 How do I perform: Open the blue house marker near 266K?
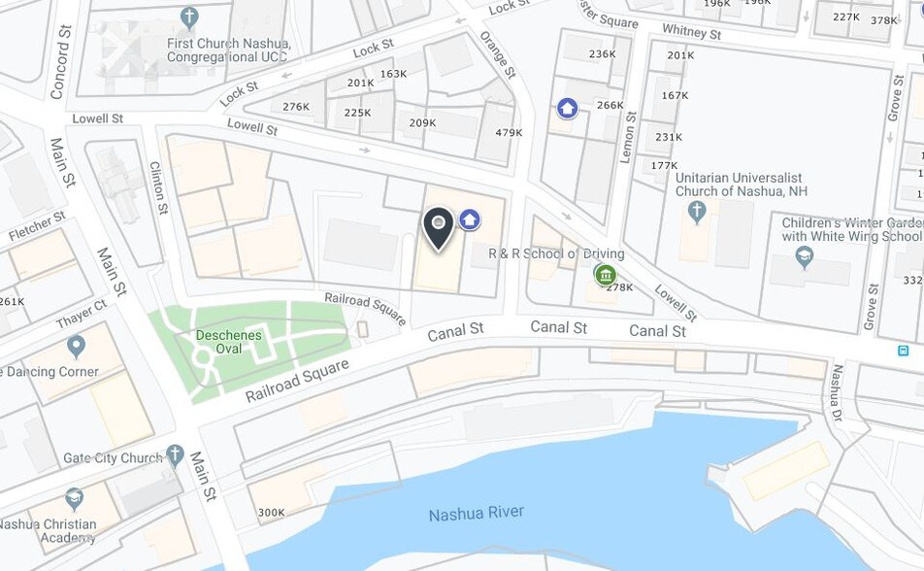coord(567,109)
